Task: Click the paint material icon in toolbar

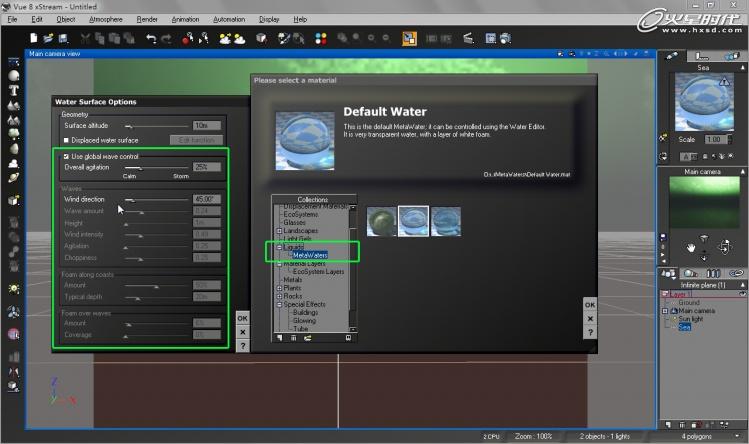Action: (284, 38)
